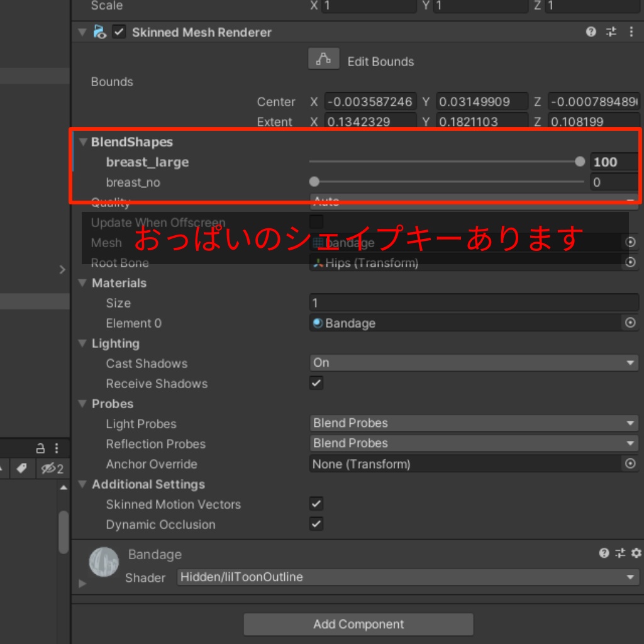Click the Bounds Extent Y field
The image size is (644, 644).
tap(482, 121)
